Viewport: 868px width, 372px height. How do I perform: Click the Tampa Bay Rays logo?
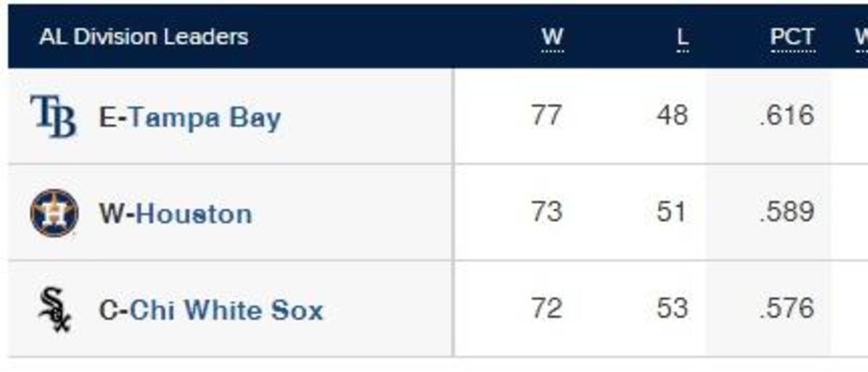[54, 117]
